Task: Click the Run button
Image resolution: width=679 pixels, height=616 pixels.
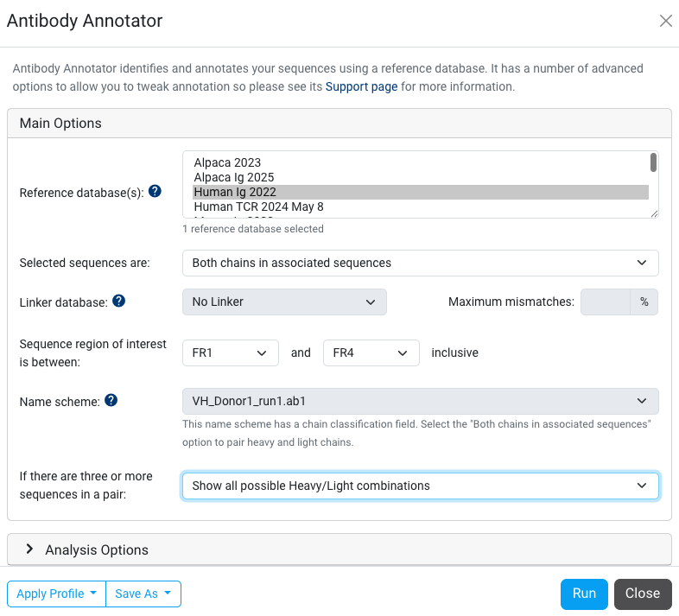Action: tap(584, 594)
